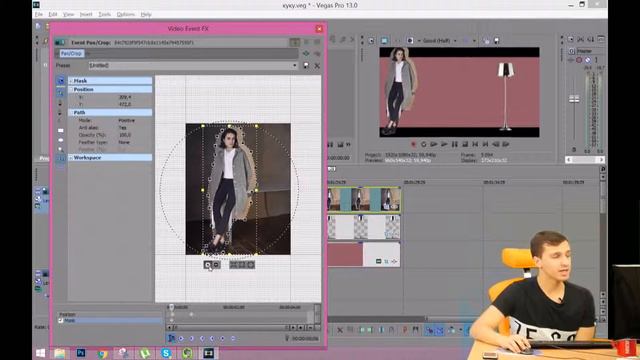Toggle Sync Cursor in keyframe controller

click(171, 338)
